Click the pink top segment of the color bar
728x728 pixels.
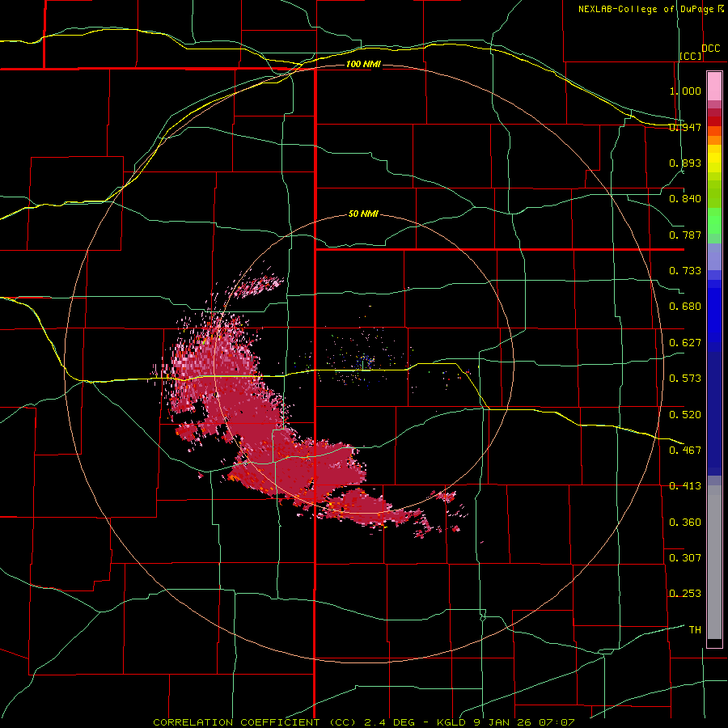(x=714, y=87)
